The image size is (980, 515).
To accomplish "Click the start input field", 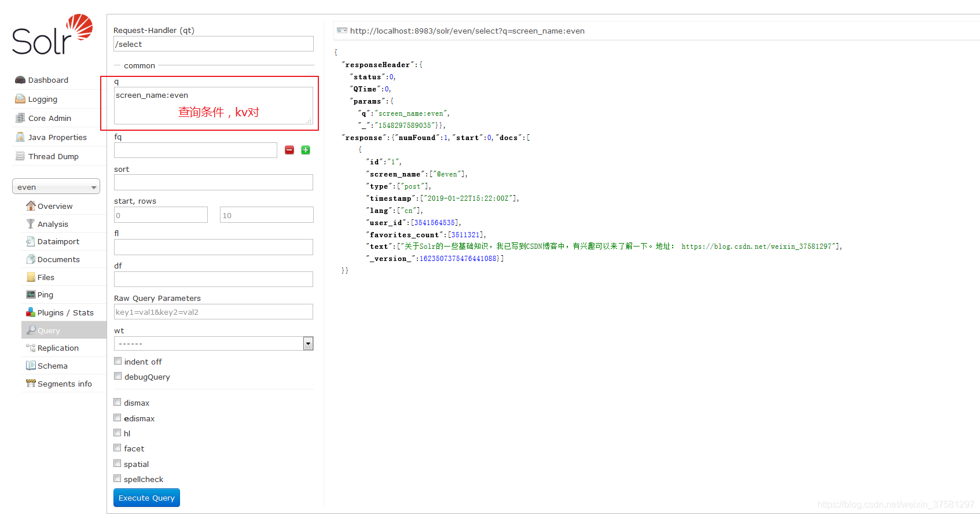I will pos(161,215).
